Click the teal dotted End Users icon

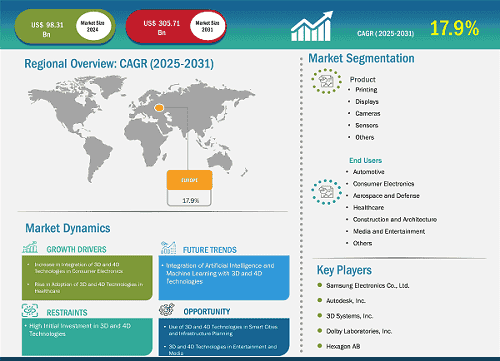coord(326,192)
